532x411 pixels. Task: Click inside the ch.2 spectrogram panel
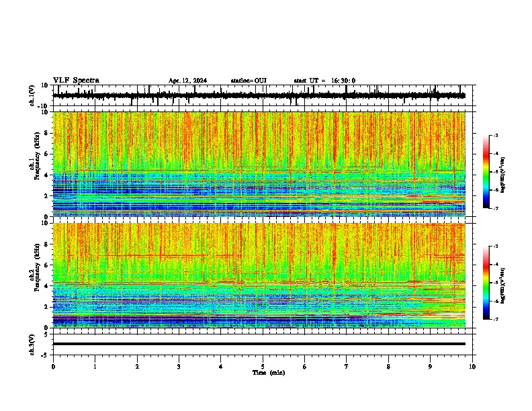coord(259,275)
